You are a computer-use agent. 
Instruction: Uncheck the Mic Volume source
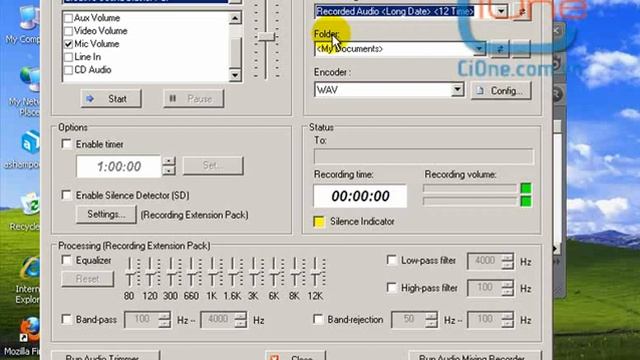point(69,44)
